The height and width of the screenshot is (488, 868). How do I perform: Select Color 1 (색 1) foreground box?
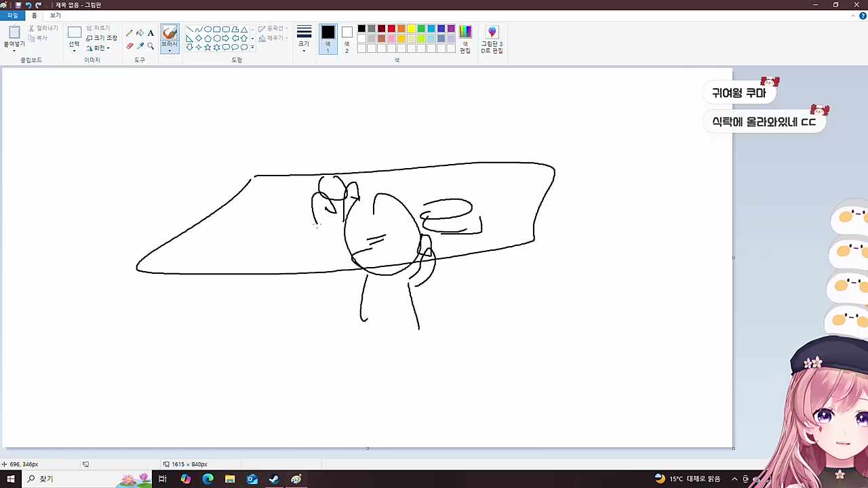pos(328,40)
